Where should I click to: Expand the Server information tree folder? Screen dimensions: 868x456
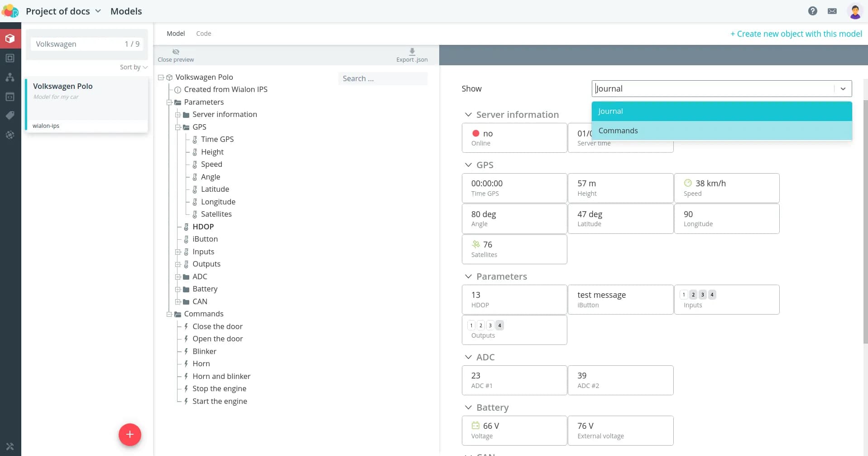(x=178, y=115)
